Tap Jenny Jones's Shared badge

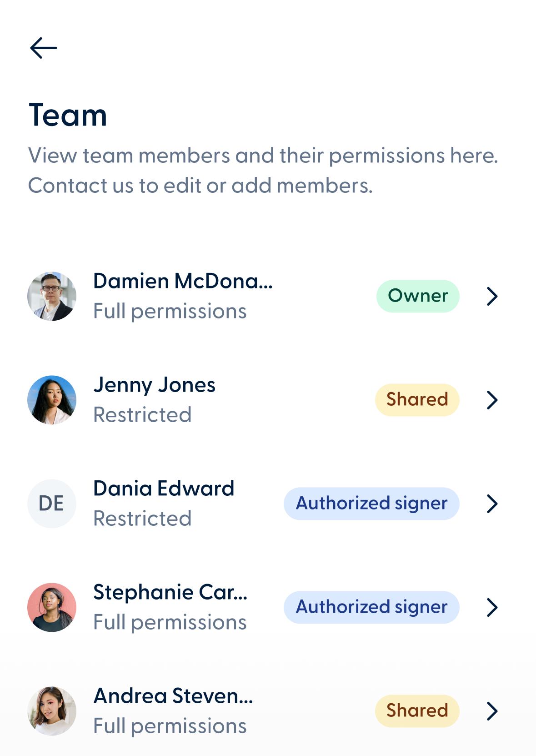click(417, 400)
